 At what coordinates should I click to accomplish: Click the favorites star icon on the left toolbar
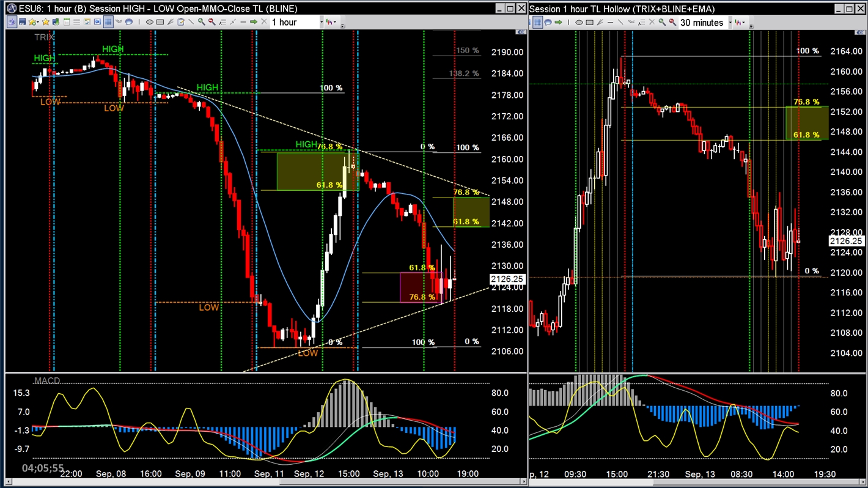pos(45,22)
